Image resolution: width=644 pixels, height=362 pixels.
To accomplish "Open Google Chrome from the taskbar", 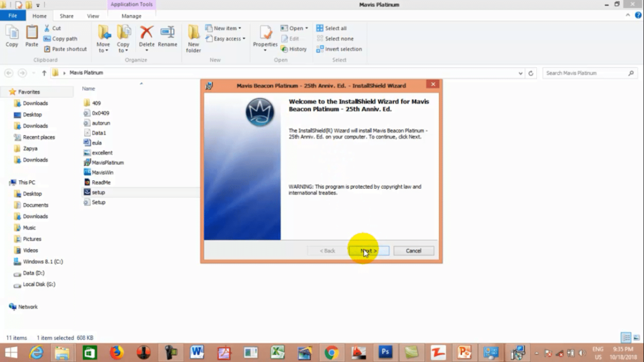I will tap(331, 353).
